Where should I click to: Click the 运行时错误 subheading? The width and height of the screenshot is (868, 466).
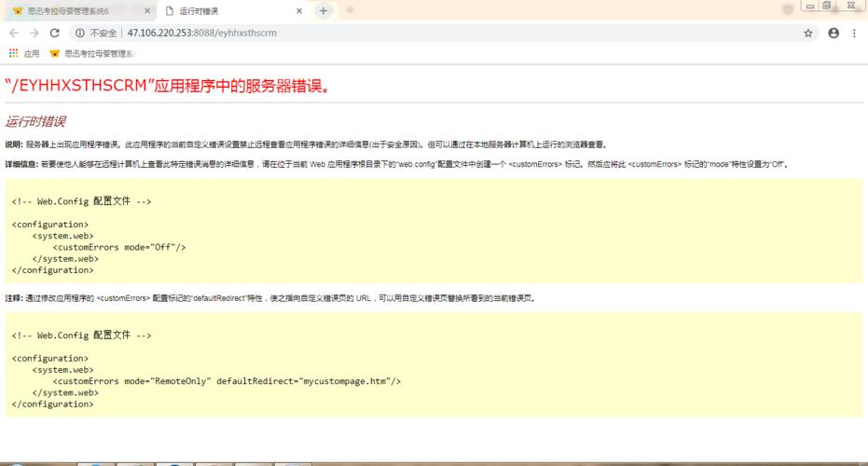35,122
